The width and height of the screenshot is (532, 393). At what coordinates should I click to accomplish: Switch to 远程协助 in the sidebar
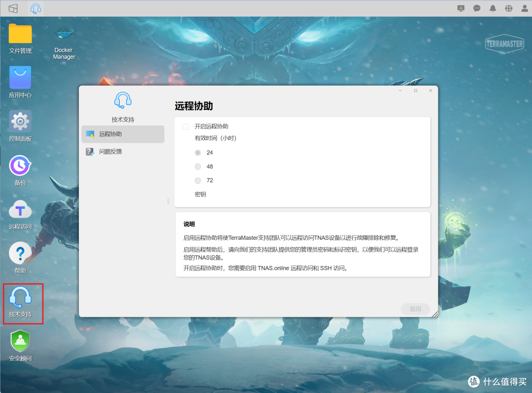pos(123,134)
